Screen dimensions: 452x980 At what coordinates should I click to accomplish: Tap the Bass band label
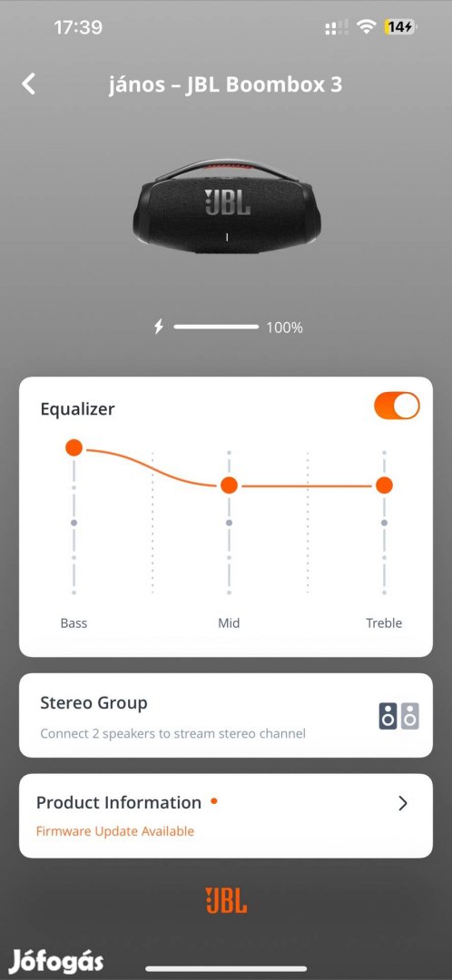point(74,623)
